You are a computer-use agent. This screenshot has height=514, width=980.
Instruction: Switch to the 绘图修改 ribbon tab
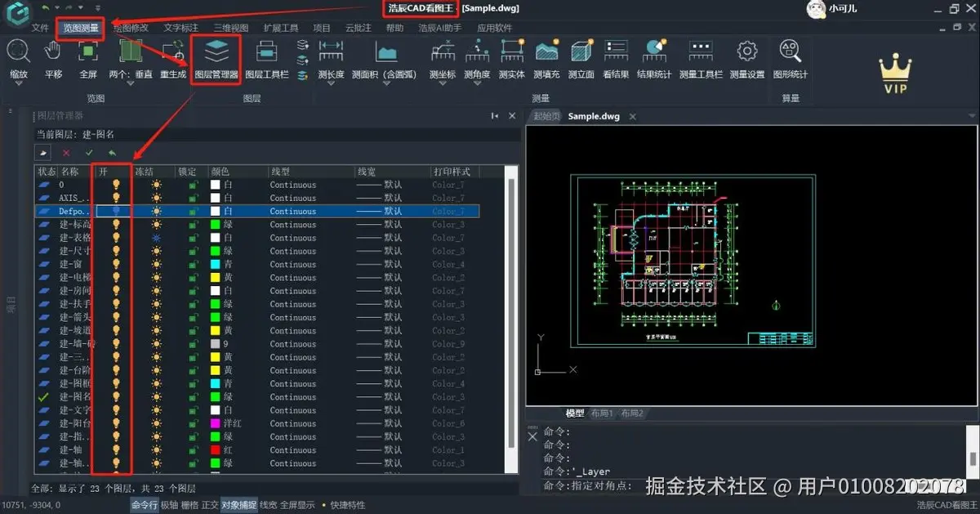coord(131,28)
